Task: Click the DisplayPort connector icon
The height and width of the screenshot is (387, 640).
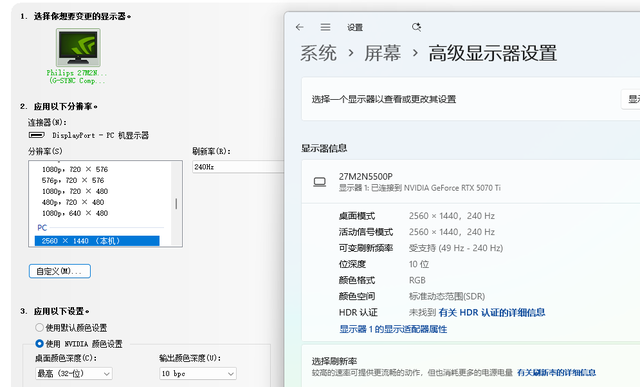Action: coord(37,135)
